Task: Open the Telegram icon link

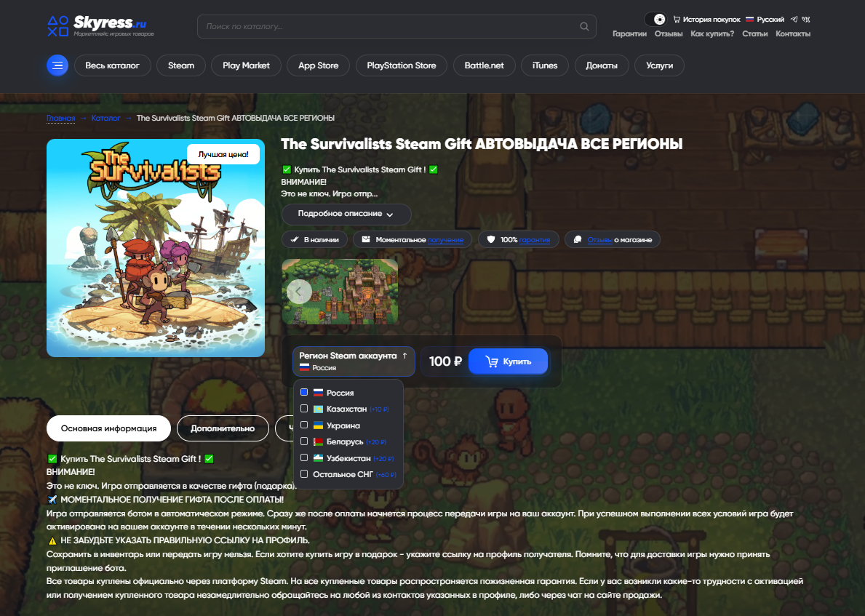Action: point(794,20)
